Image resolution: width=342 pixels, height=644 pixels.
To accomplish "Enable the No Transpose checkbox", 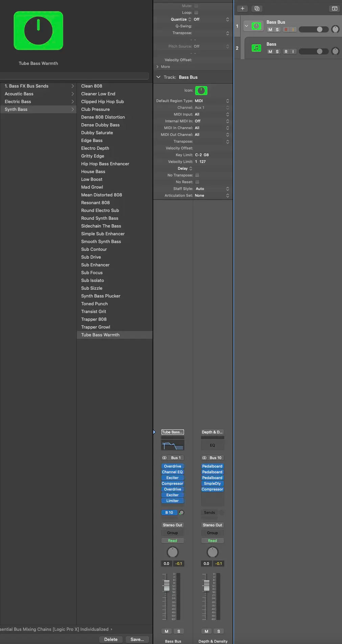I will tap(197, 175).
